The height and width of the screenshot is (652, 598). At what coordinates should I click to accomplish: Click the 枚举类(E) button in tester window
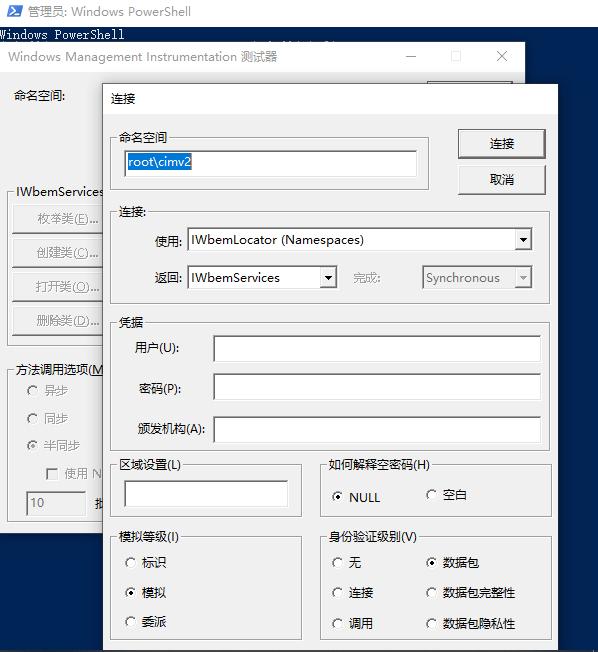click(57, 219)
